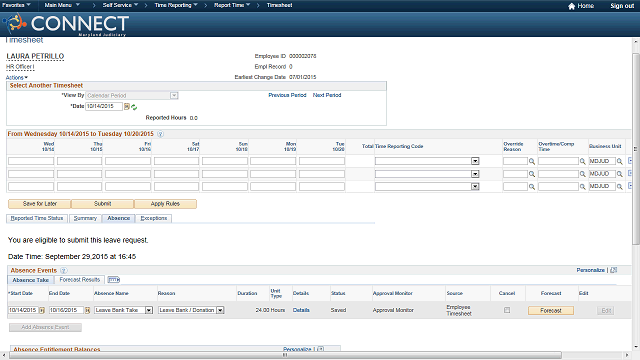Click Override Reason lookup magnifier in first row
The width and height of the screenshot is (640, 360).
(x=532, y=162)
